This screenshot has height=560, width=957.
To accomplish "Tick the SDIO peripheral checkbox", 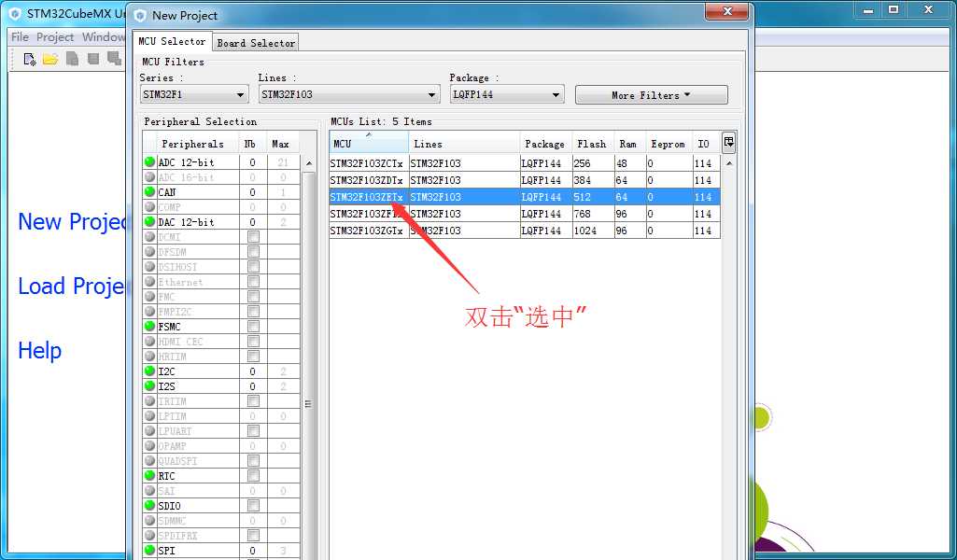I will click(x=253, y=506).
